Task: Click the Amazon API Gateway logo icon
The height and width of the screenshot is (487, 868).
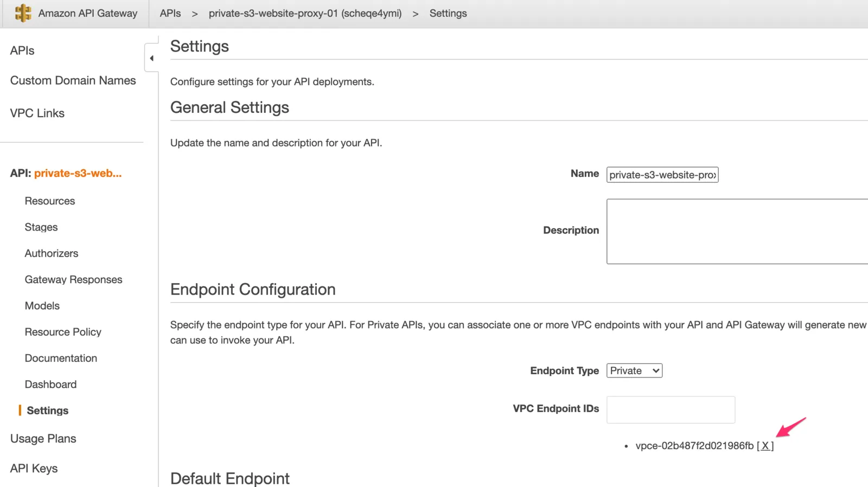Action: tap(23, 13)
